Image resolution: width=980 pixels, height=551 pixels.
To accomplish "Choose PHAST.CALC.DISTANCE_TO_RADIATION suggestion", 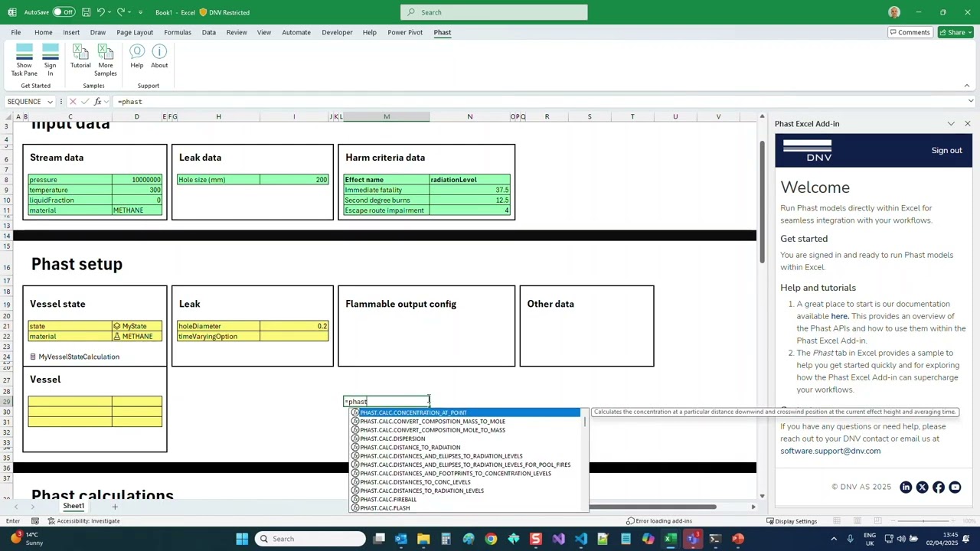I will pyautogui.click(x=465, y=448).
